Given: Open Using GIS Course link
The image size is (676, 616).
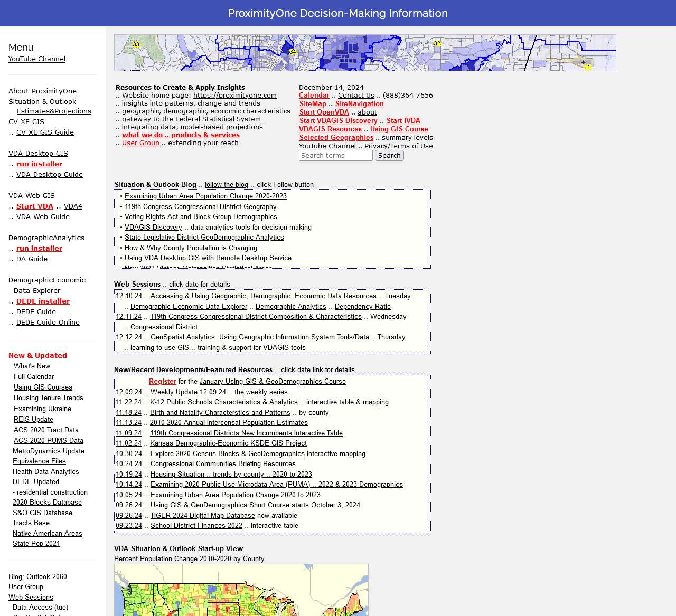Looking at the screenshot, I should point(399,129).
